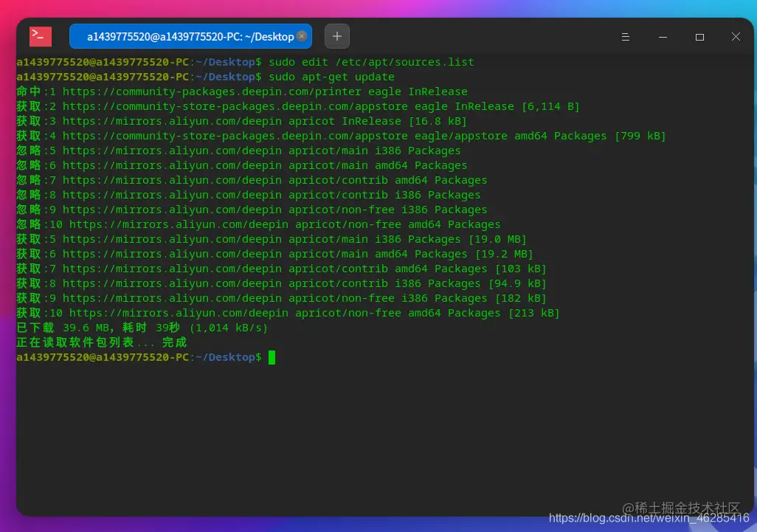Click the sudo edit /etc/apt/sources.list command
This screenshot has height=532, width=757.
tap(371, 62)
